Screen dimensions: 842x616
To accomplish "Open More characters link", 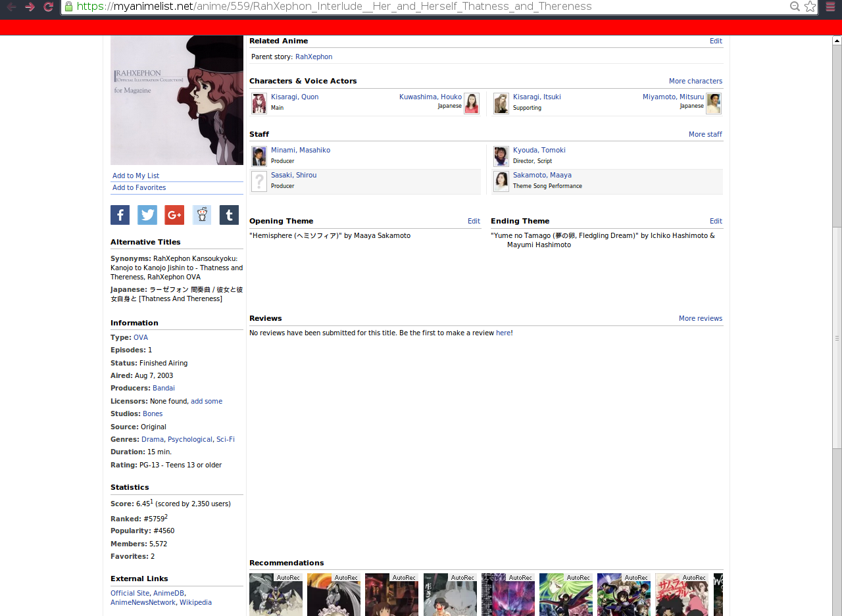I will [x=695, y=81].
